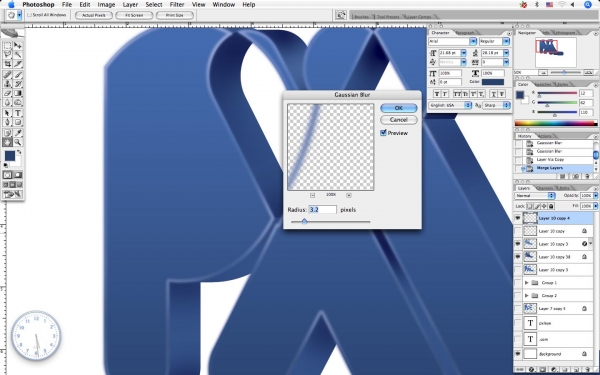Open the leading dropdown in Character panel

coord(506,53)
